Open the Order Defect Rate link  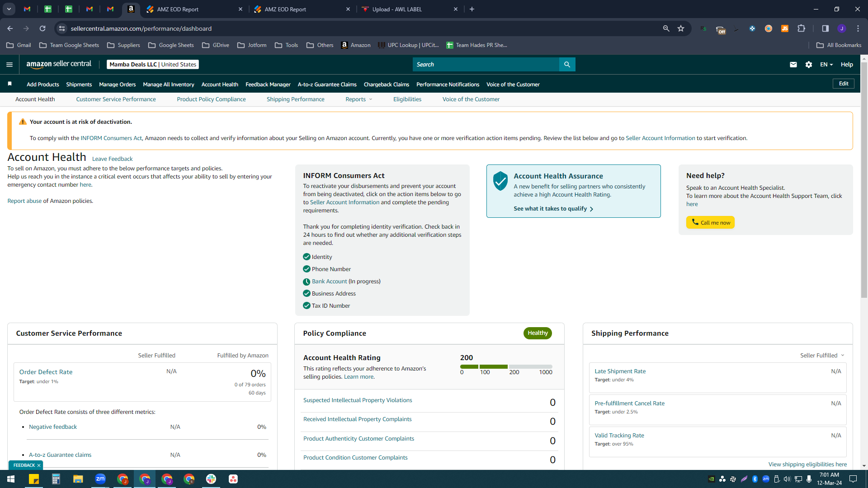(x=46, y=372)
